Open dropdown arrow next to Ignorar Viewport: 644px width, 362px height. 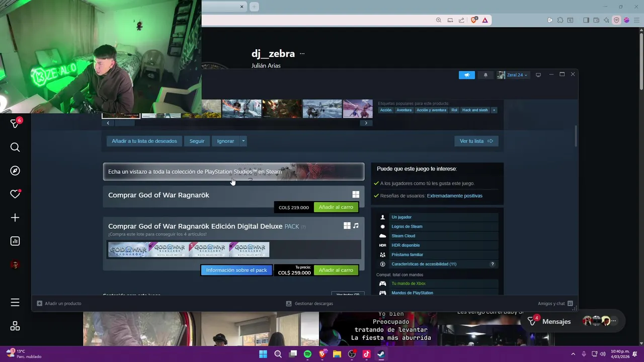click(x=243, y=141)
